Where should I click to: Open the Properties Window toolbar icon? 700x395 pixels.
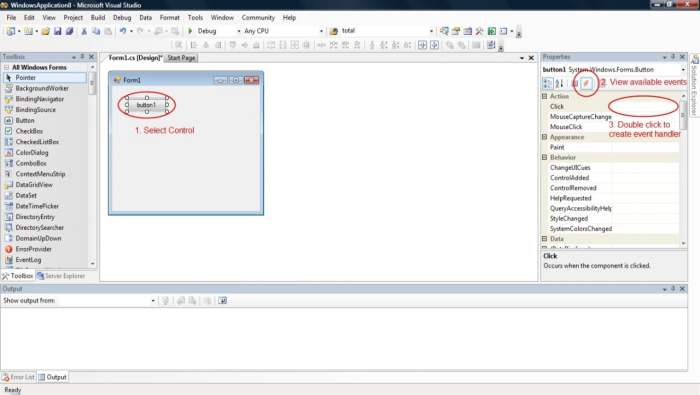pos(456,31)
